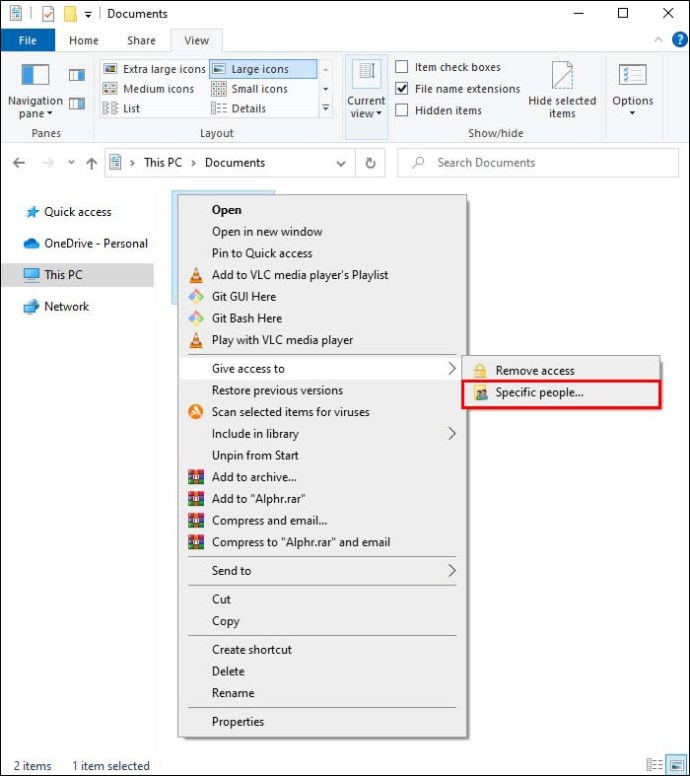
Task: Open the Options icon in the ribbon
Action: (632, 75)
